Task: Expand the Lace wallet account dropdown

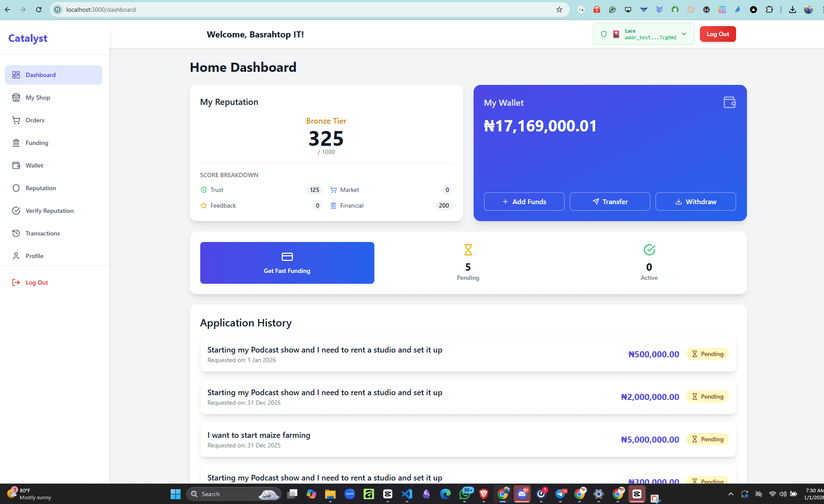Action: pyautogui.click(x=683, y=34)
